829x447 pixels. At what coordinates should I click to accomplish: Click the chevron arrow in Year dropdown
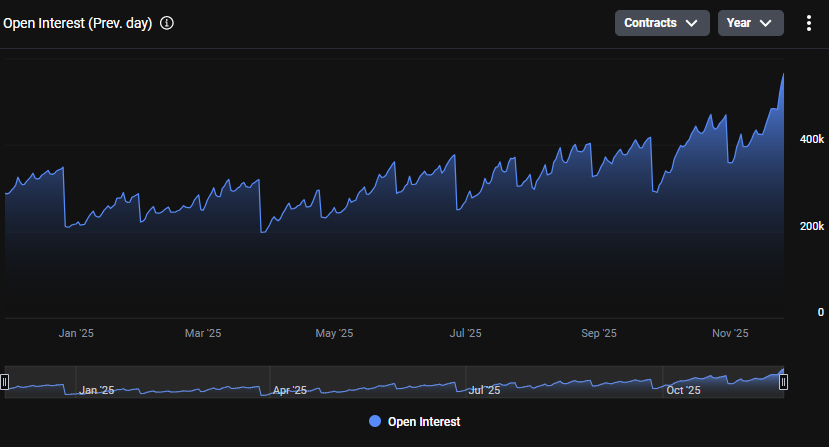(x=766, y=23)
